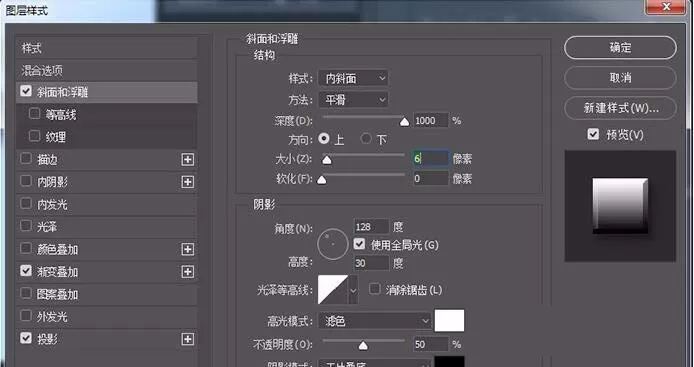
Task: Enable 消除锯齿 checkbox
Action: [375, 290]
